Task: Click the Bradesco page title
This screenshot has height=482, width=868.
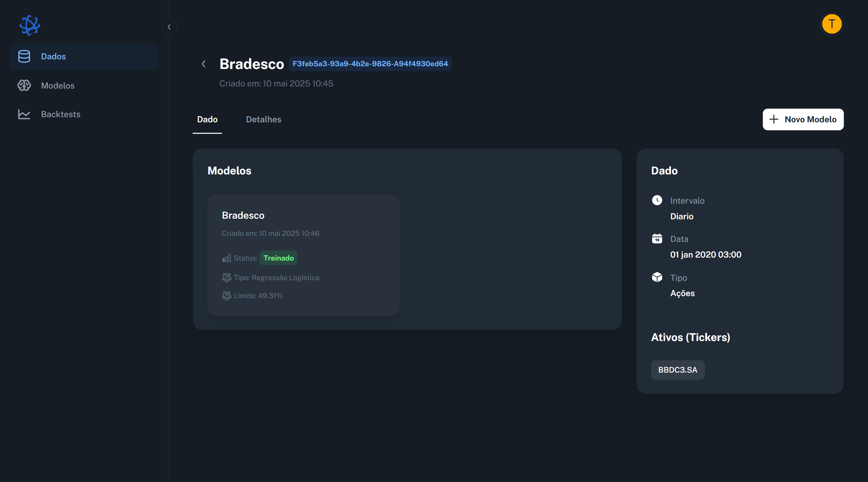Action: (x=252, y=64)
